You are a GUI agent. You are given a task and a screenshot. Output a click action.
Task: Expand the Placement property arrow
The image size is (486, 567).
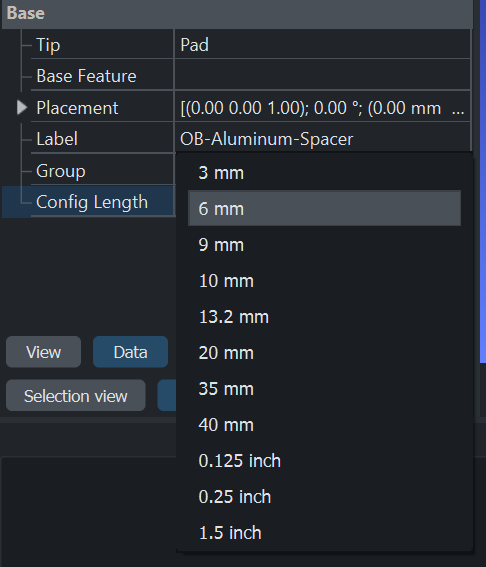click(22, 107)
